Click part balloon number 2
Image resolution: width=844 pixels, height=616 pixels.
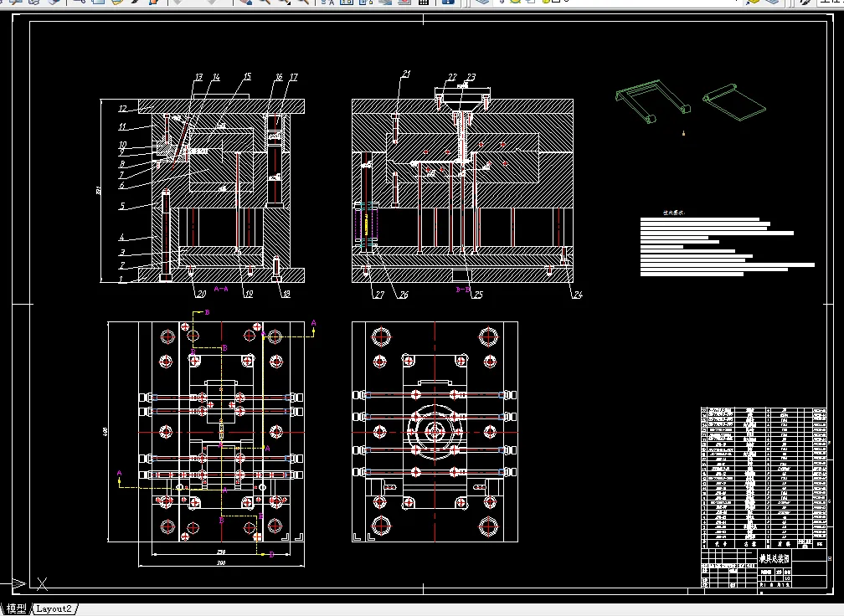[x=122, y=265]
